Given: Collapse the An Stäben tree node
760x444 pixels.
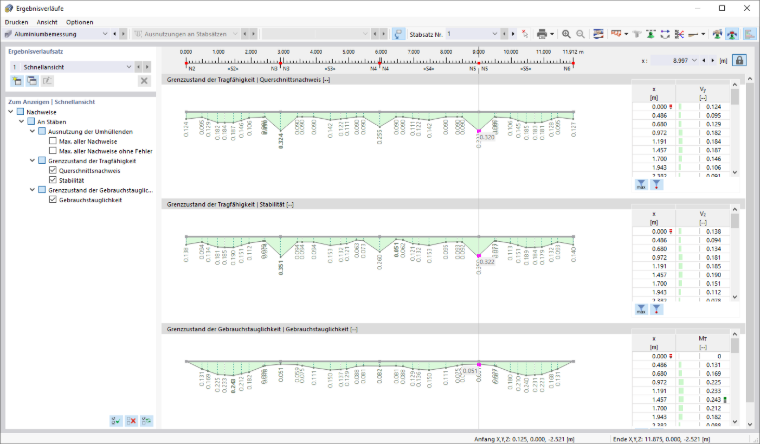Looking at the screenshot, I should (21, 122).
